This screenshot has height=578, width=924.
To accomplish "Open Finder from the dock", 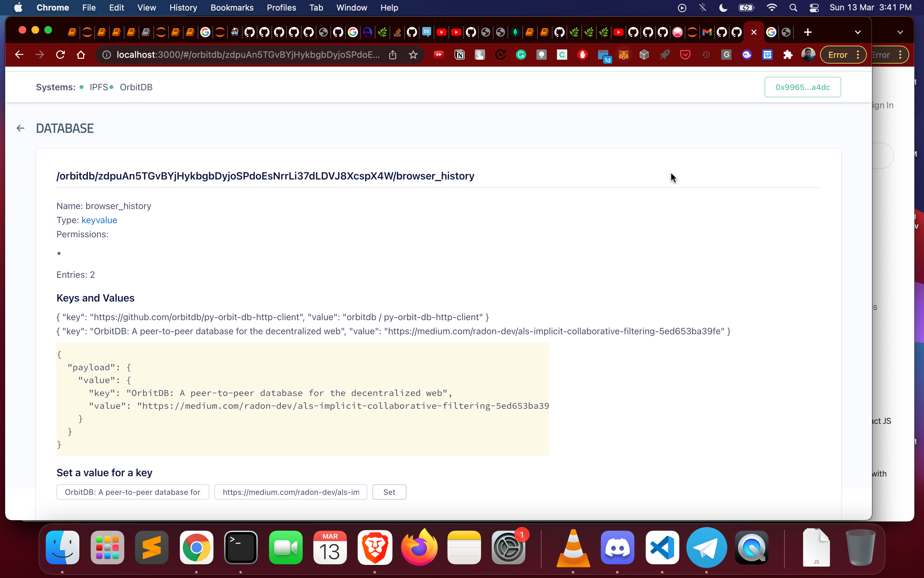I will (x=63, y=547).
